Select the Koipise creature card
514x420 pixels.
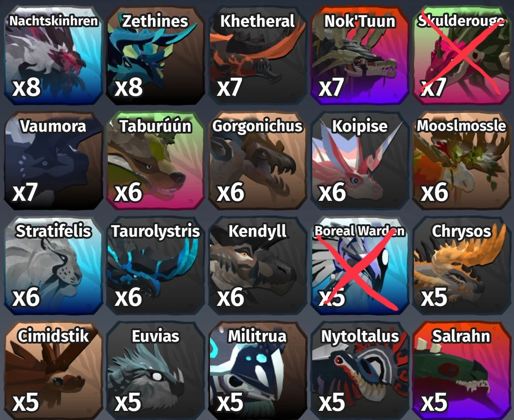pos(360,160)
